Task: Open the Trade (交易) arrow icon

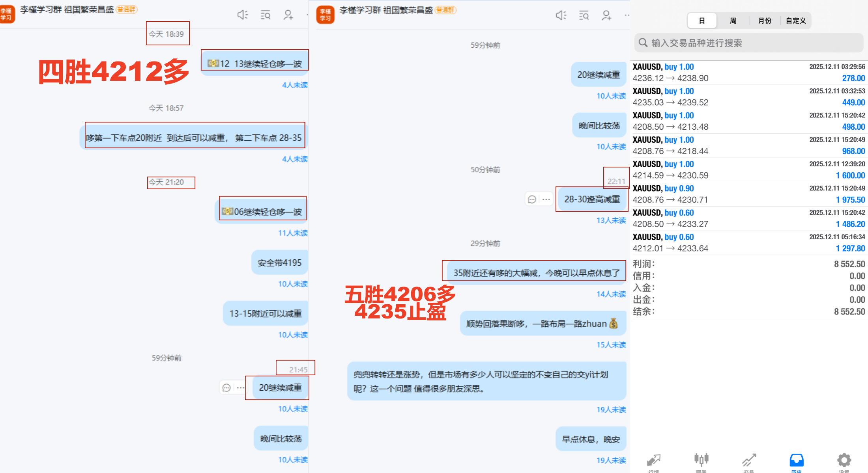Action: tap(749, 460)
